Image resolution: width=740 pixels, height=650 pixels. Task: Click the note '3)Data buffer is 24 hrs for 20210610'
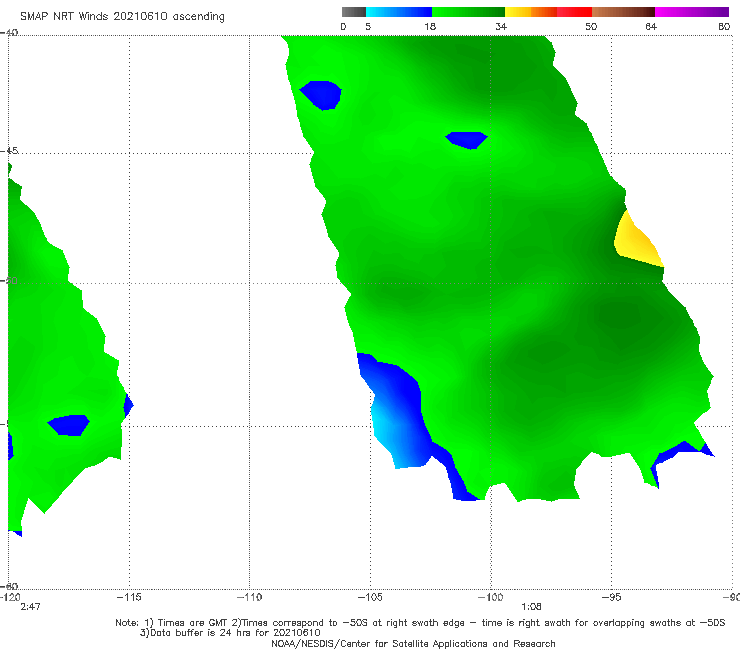click(230, 633)
